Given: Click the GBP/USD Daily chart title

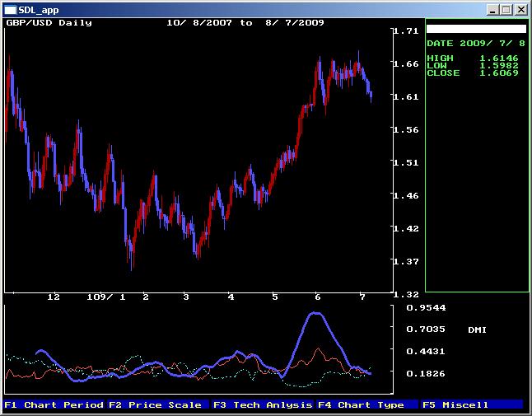Looking at the screenshot, I should point(49,23).
